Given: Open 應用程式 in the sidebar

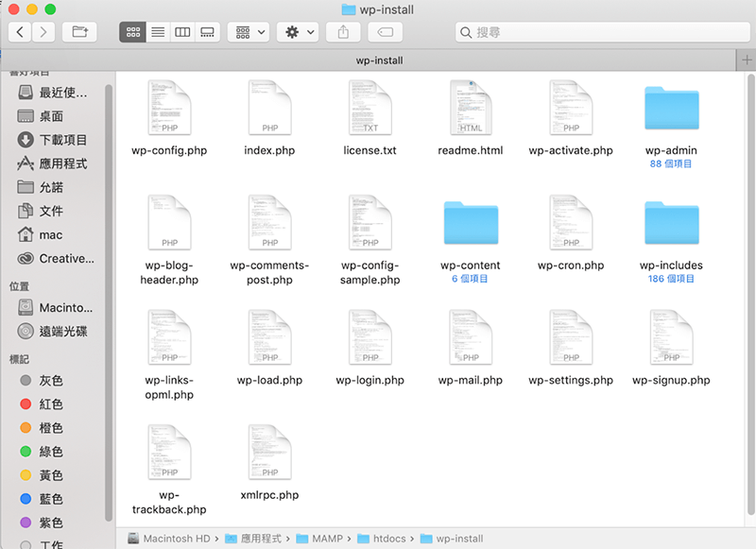Looking at the screenshot, I should [x=53, y=163].
